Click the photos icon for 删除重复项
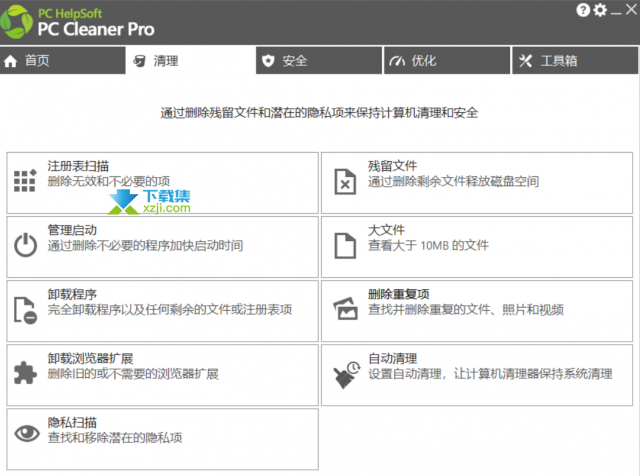 click(346, 308)
